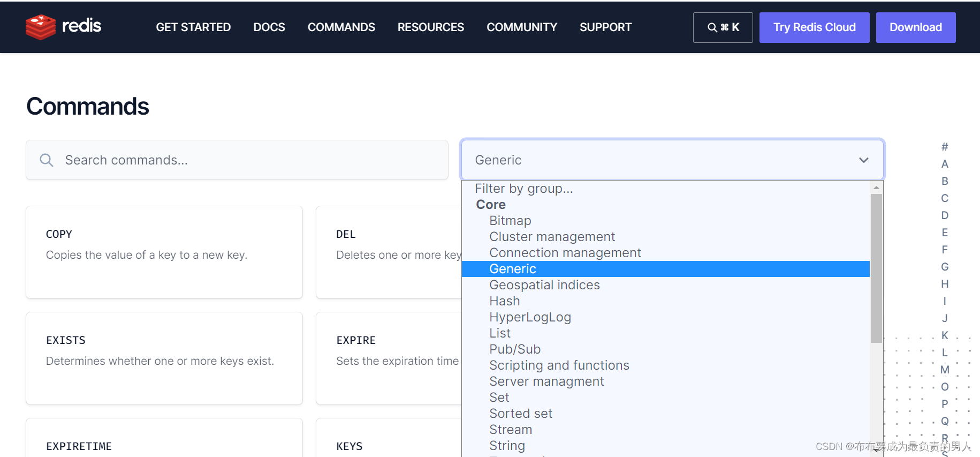Jump to # in alphabet index
980x457 pixels.
[945, 147]
